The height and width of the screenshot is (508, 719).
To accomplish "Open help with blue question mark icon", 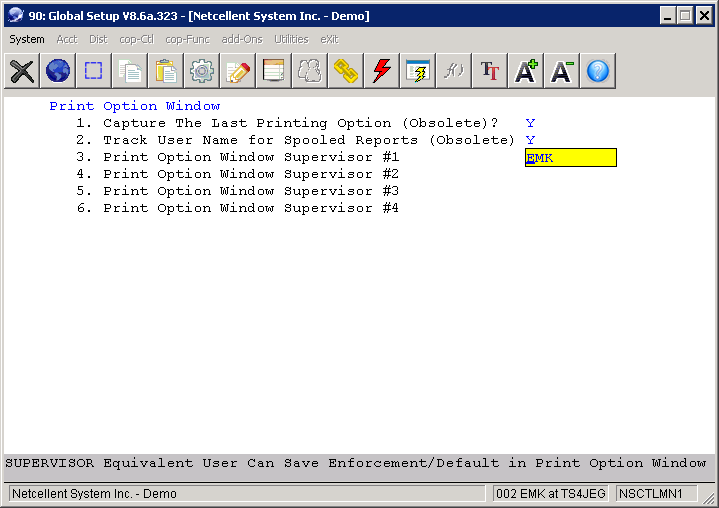I will (x=598, y=71).
